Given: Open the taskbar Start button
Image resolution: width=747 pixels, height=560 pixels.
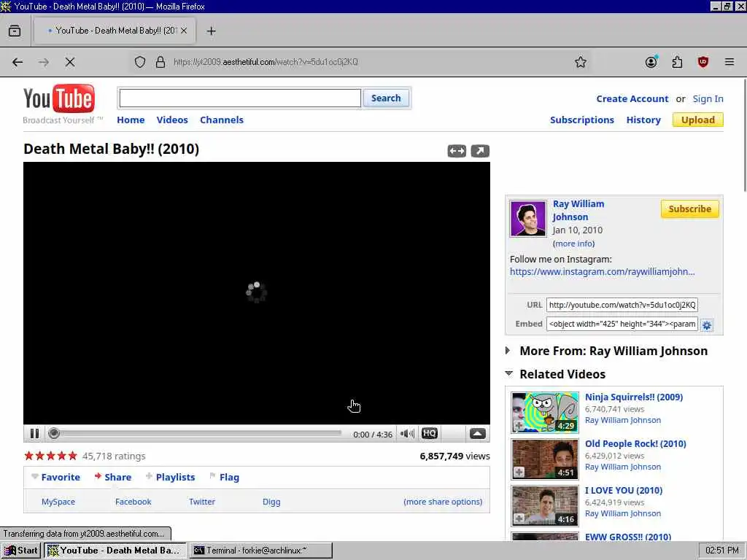Looking at the screenshot, I should [x=20, y=551].
